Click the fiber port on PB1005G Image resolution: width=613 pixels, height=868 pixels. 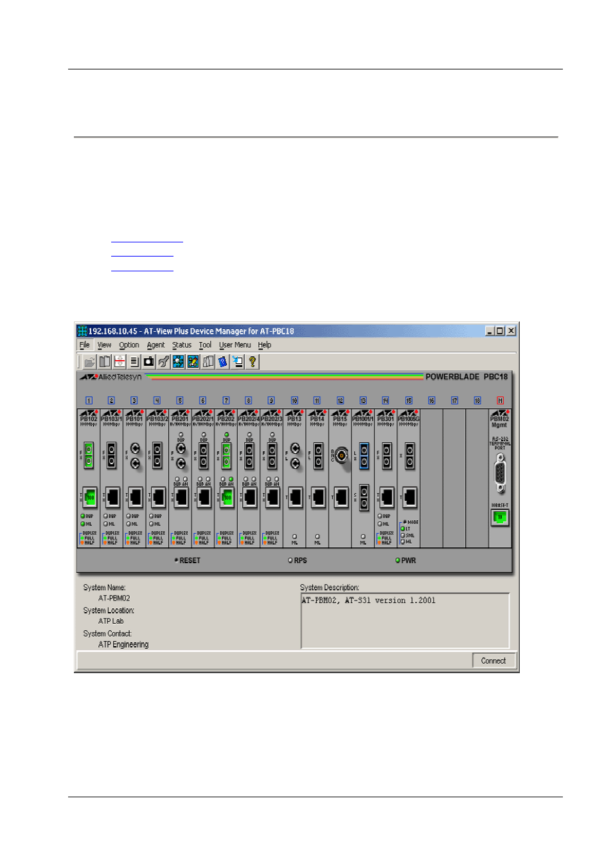[409, 455]
